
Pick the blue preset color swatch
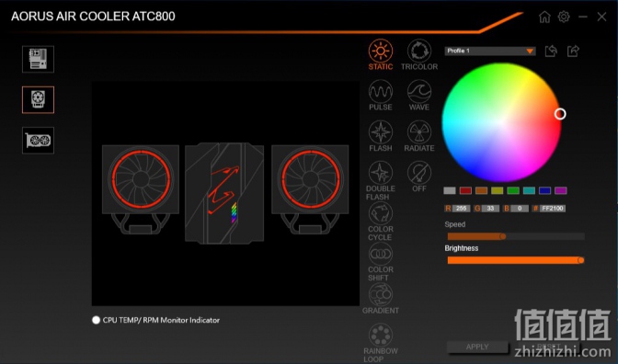(x=544, y=190)
